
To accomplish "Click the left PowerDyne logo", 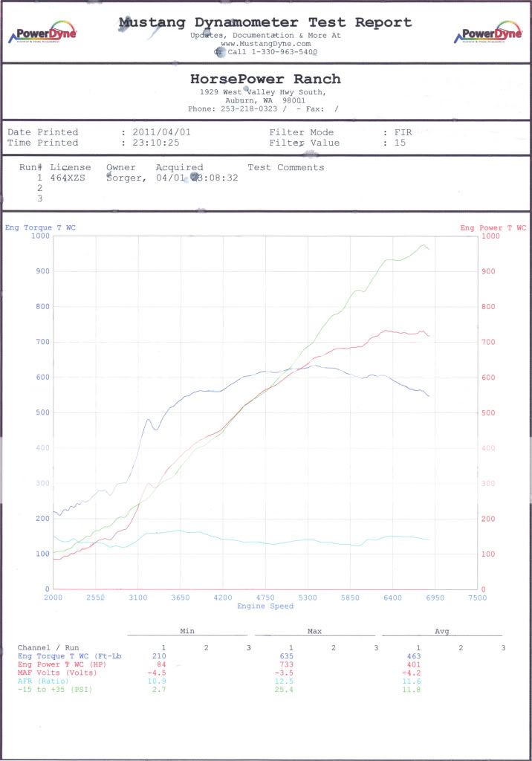I will coord(42,32).
